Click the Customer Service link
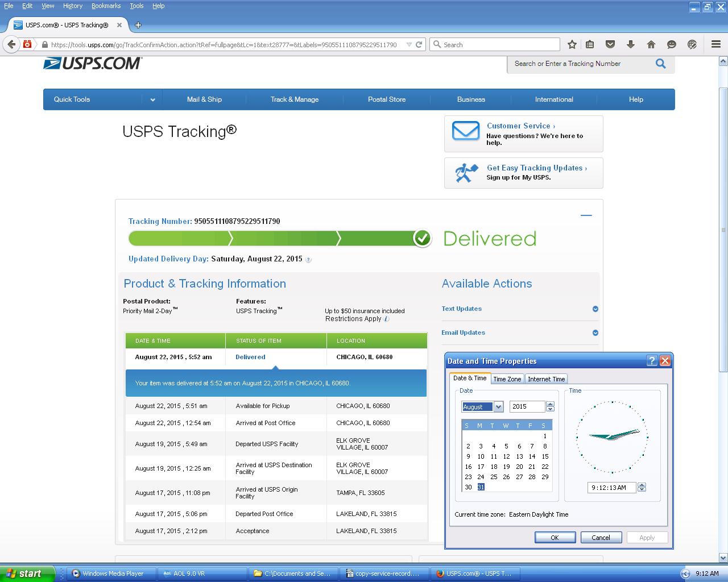Viewport: 728px width, 582px height. (520, 126)
